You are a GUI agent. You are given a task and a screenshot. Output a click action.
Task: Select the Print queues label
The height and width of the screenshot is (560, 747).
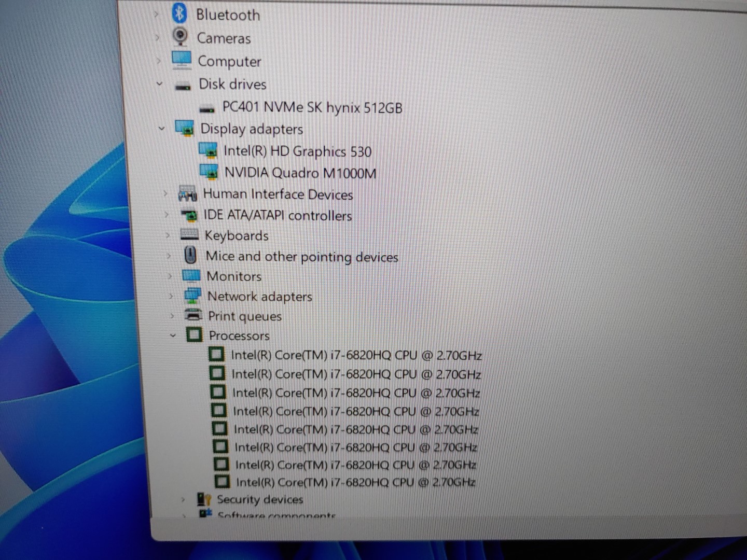(x=245, y=316)
